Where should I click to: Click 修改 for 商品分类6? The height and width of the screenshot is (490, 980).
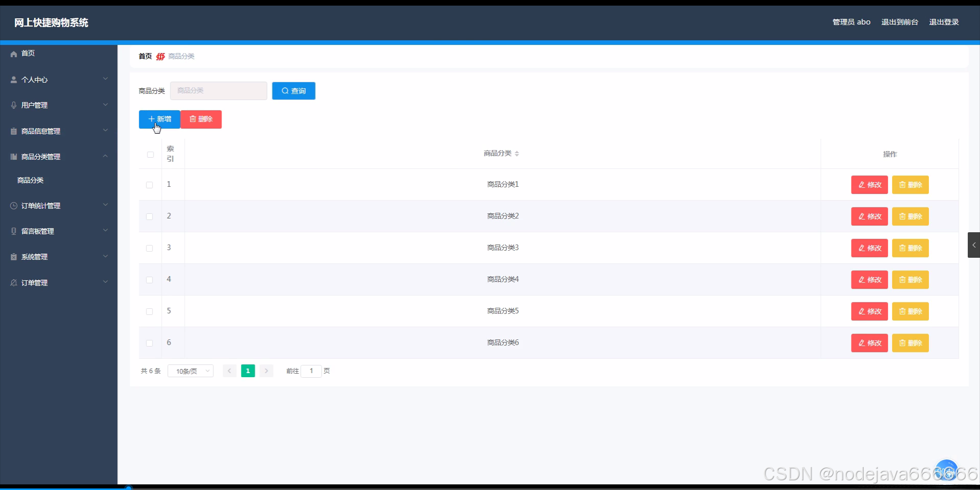point(870,343)
